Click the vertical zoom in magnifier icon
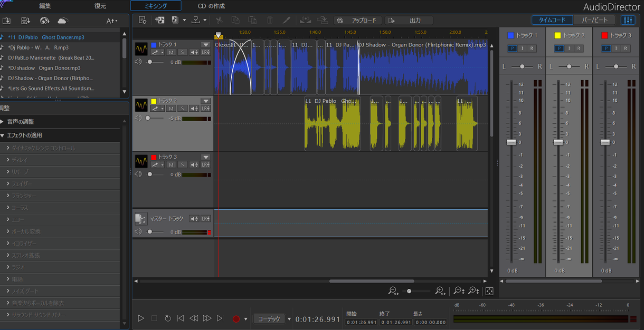Image resolution: width=644 pixels, height=330 pixels. tap(474, 291)
